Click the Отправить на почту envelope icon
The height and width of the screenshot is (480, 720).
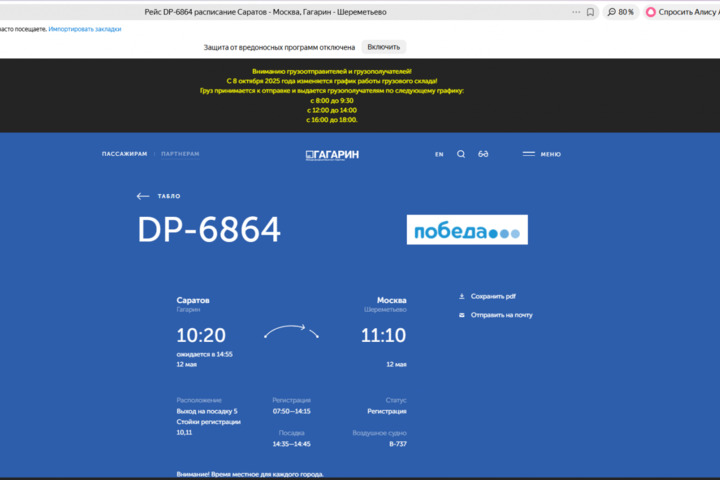tap(461, 315)
